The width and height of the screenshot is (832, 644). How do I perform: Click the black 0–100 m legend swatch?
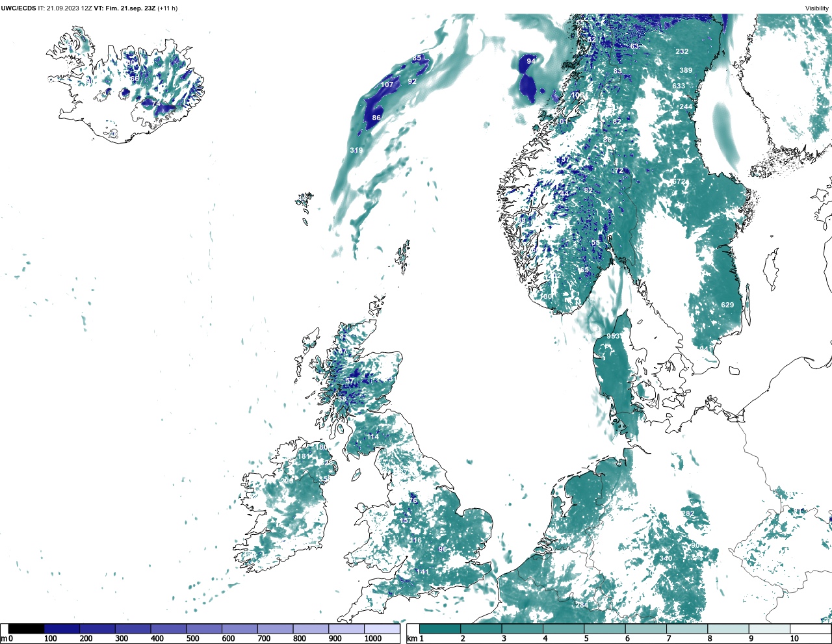pyautogui.click(x=26, y=628)
